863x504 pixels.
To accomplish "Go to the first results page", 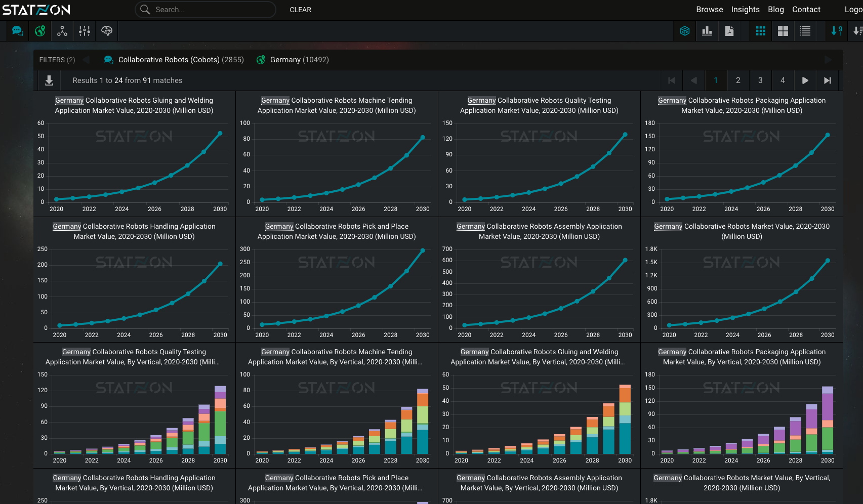I will [x=672, y=80].
